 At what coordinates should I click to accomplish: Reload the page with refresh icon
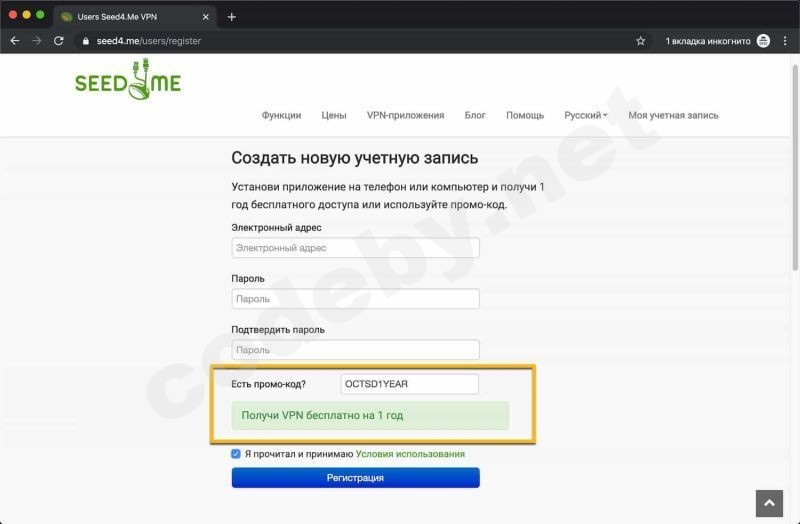[x=59, y=41]
